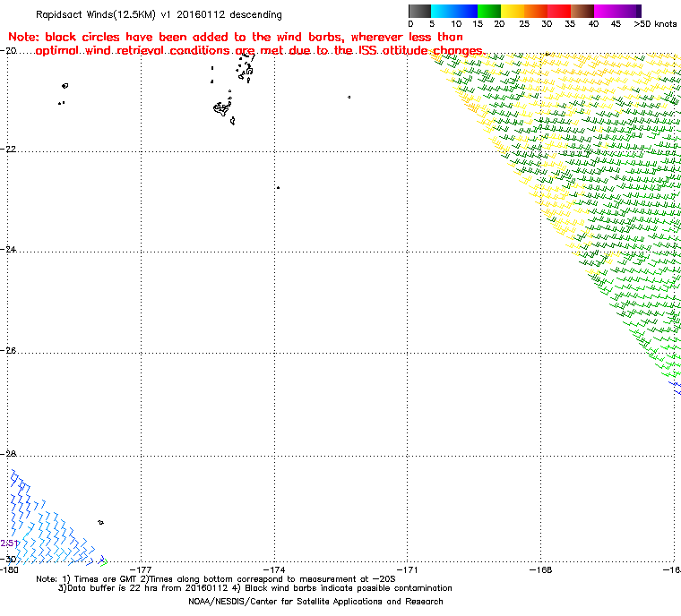Screen dimensions: 681x616
Task: Click the brown 35-40 knots color segment
Action: point(582,11)
